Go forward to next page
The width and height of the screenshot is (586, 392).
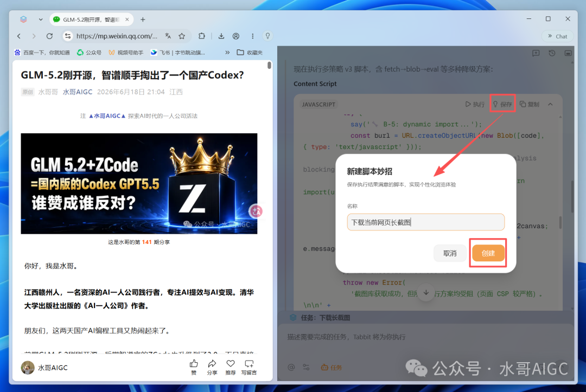pyautogui.click(x=34, y=36)
